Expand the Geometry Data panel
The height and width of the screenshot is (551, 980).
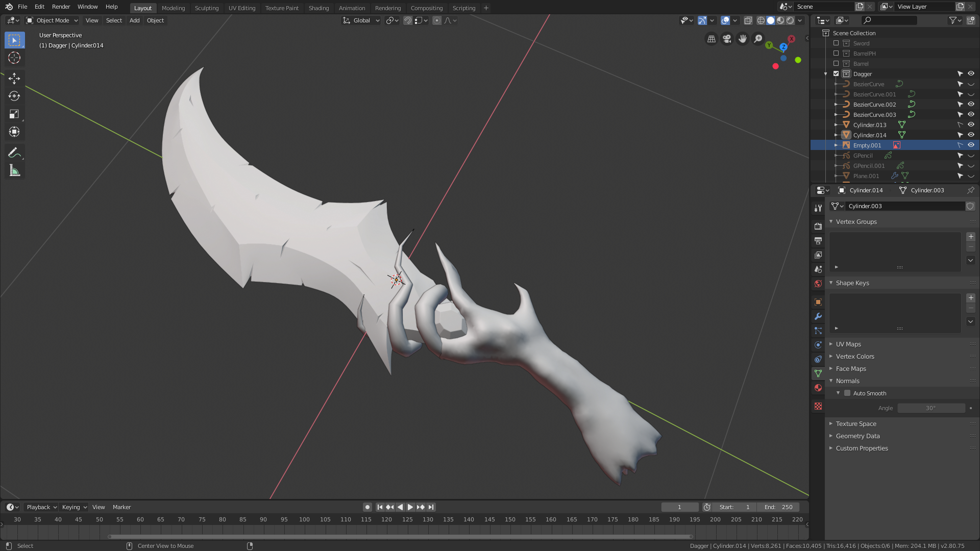click(857, 436)
